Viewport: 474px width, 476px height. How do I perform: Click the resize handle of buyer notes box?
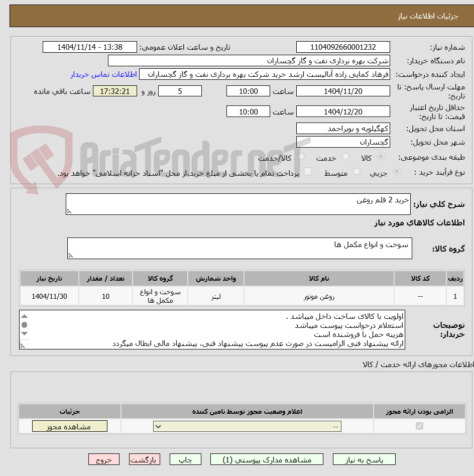(x=22, y=346)
